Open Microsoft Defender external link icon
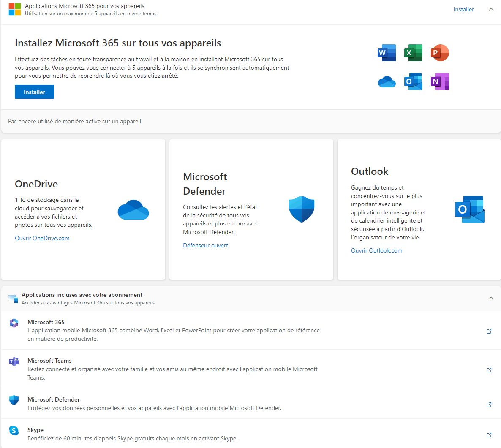The width and height of the screenshot is (501, 448). (489, 405)
